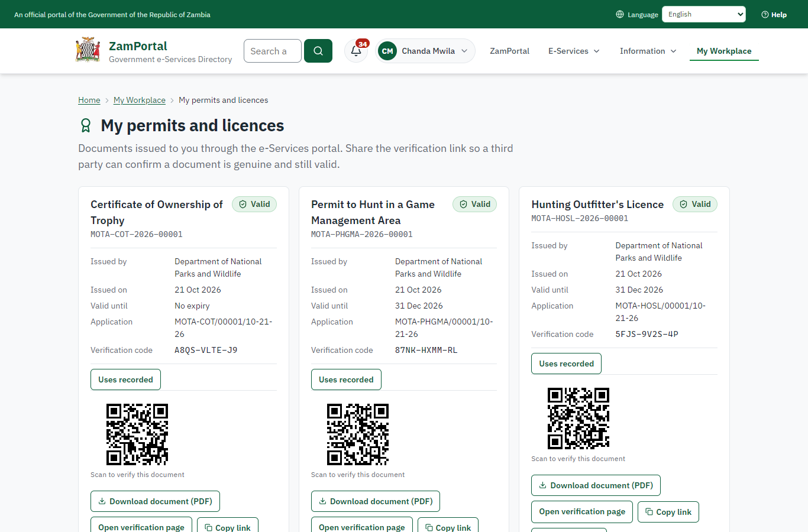The height and width of the screenshot is (532, 808).
Task: Open the ZamPortal nav item
Action: [x=509, y=51]
